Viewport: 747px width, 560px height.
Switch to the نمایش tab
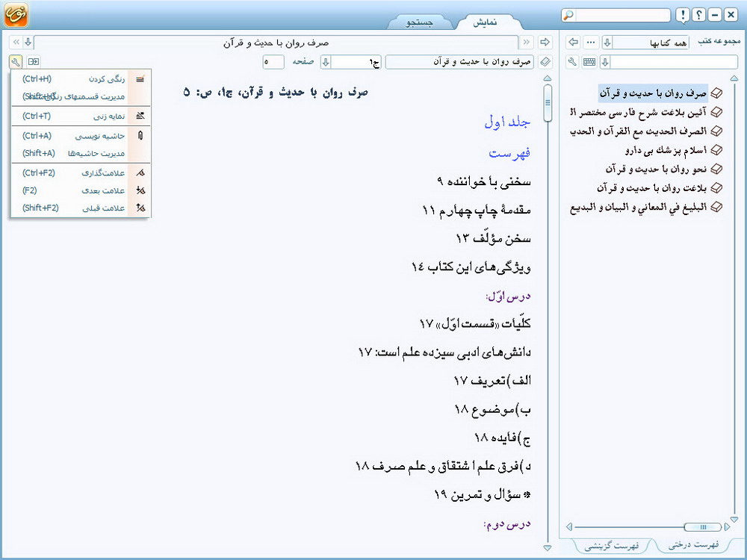click(485, 22)
